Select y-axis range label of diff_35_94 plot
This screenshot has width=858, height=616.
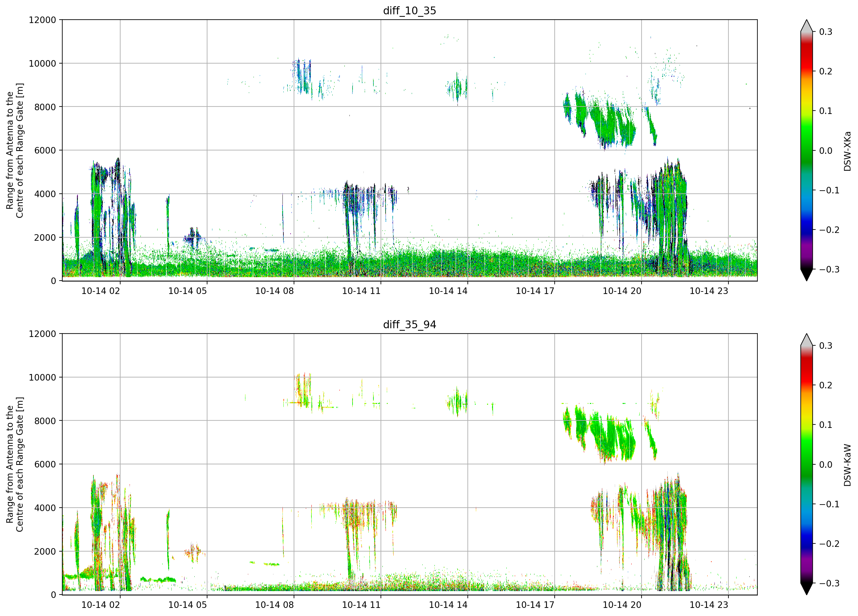click(15, 465)
